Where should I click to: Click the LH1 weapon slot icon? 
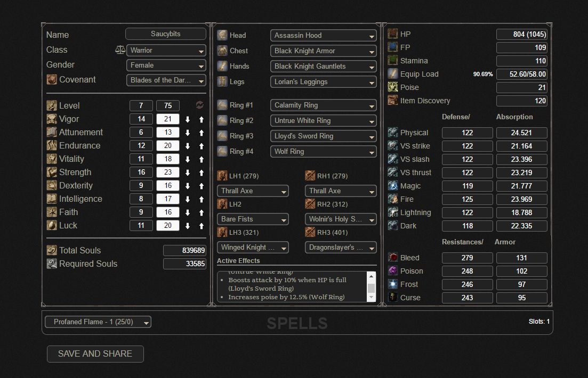[x=222, y=175]
